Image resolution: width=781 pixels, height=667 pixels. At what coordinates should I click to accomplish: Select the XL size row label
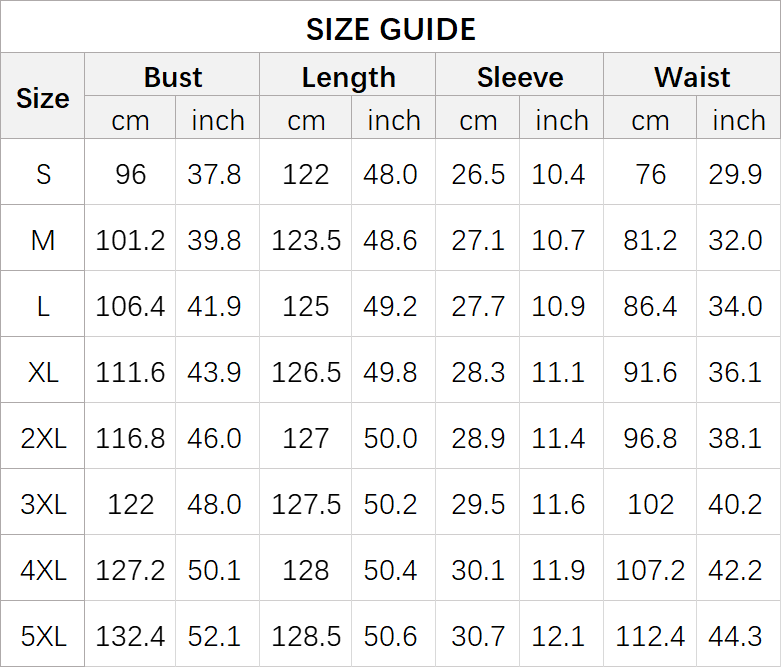[x=43, y=372]
